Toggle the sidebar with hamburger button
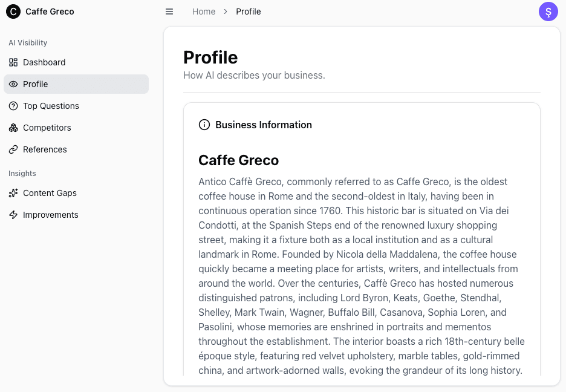This screenshot has width=566, height=392. (169, 11)
